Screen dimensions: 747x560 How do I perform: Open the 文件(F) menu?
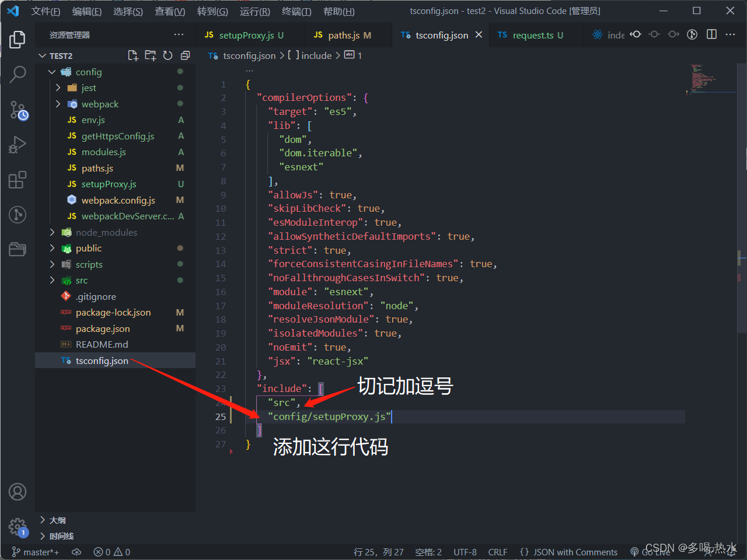[x=46, y=11]
